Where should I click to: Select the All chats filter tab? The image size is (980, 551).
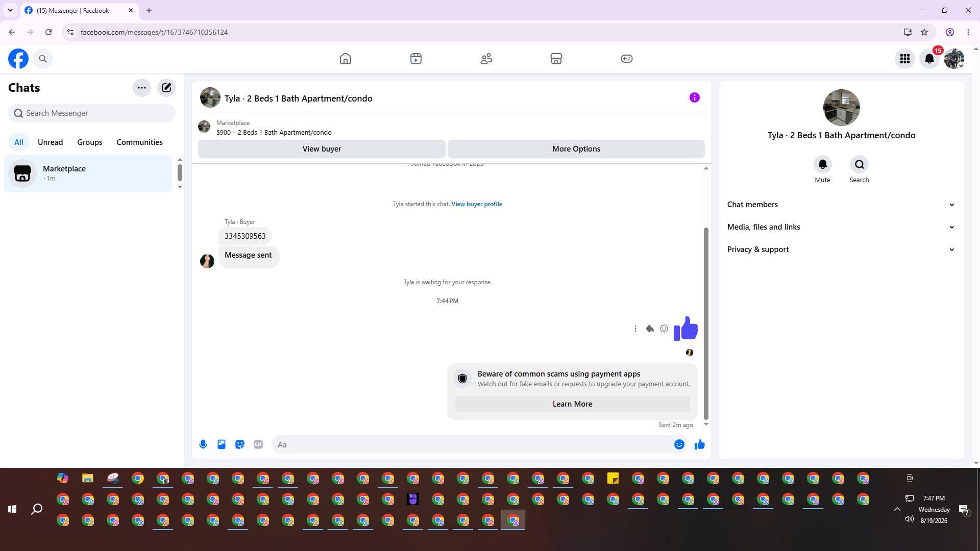(19, 142)
